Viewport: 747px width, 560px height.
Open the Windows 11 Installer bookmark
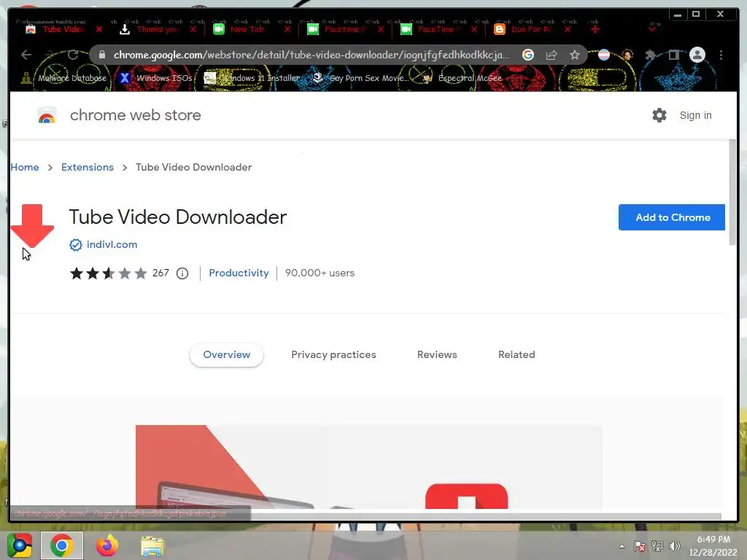click(x=252, y=78)
